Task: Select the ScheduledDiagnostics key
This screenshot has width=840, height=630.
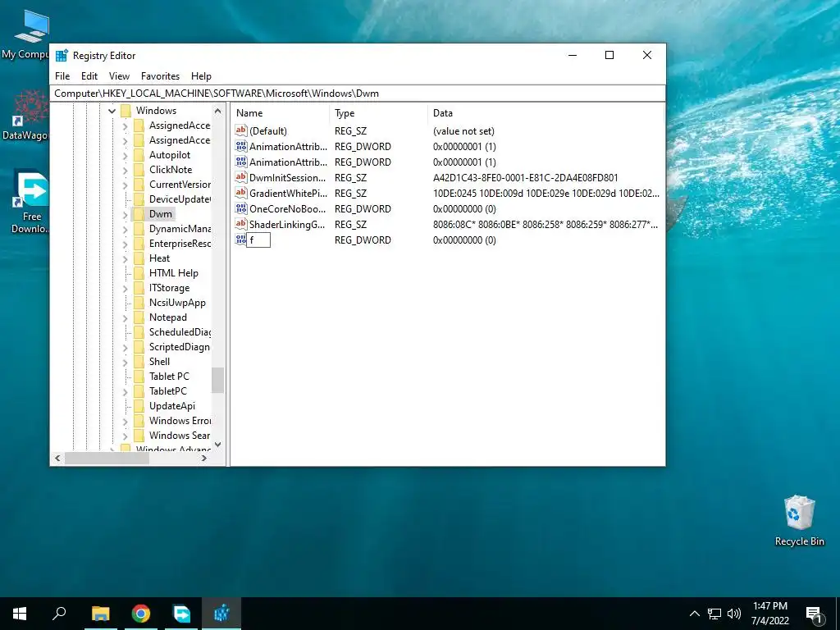Action: [180, 331]
